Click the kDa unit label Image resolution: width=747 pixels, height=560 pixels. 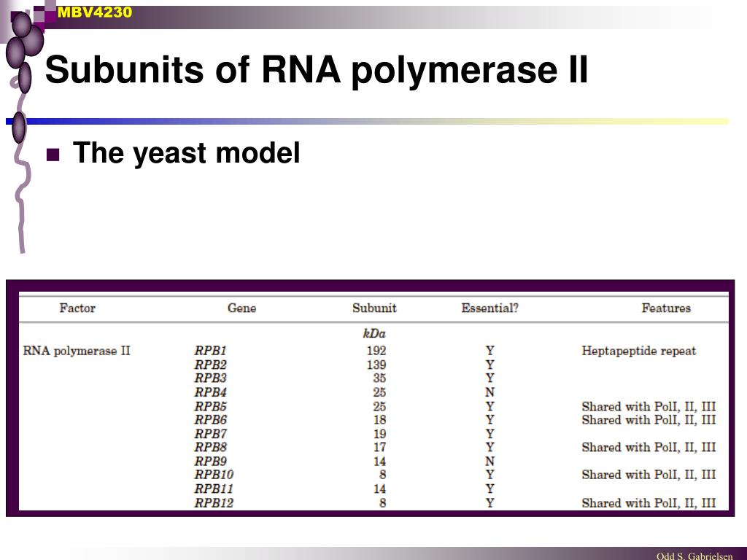click(x=374, y=333)
